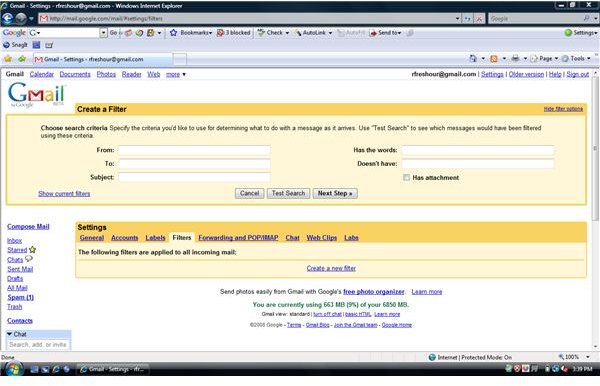
Task: Open the zoom level 100% dropdown
Action: [x=588, y=357]
